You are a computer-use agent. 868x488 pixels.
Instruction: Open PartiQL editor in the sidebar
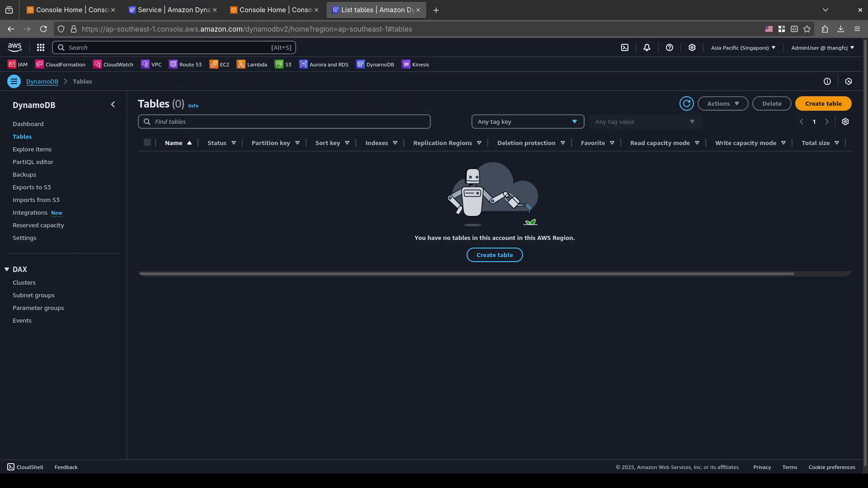coord(33,162)
